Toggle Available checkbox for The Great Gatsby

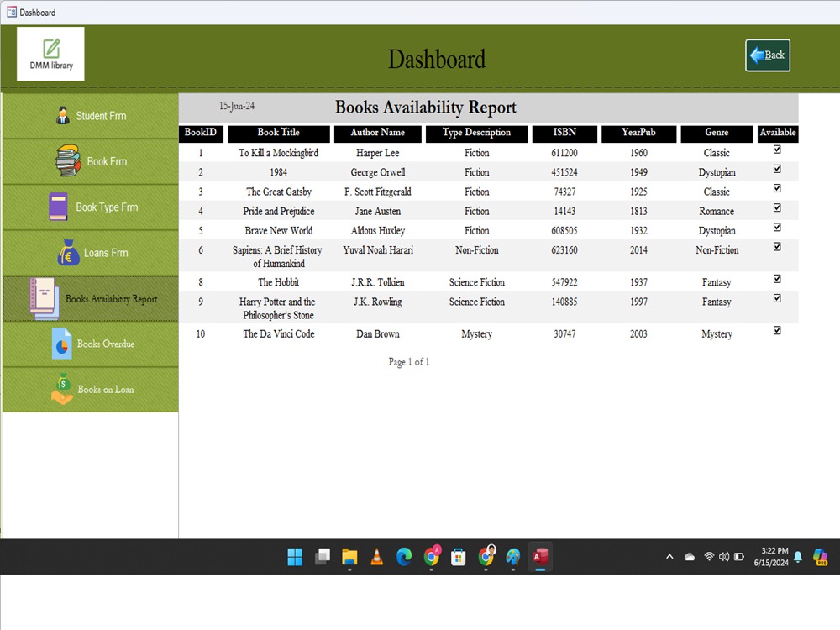coord(777,188)
